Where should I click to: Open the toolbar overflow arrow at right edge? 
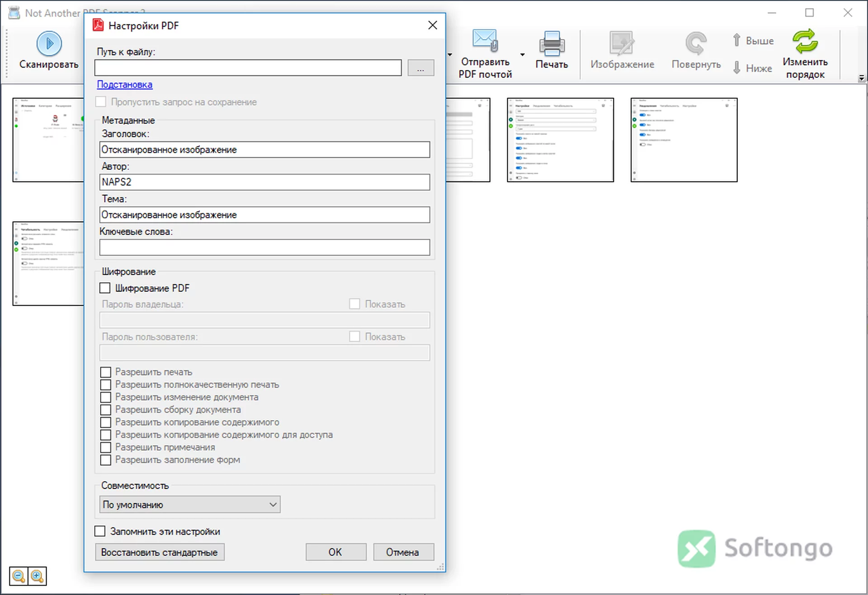862,78
